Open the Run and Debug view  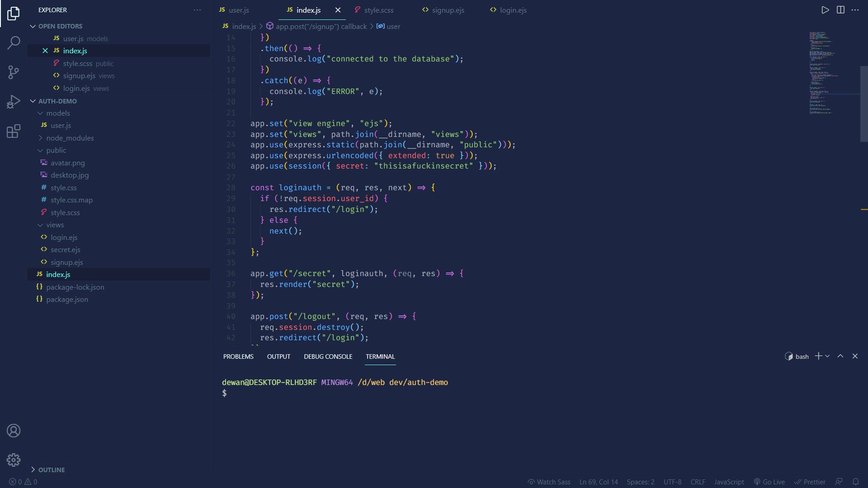pyautogui.click(x=14, y=102)
